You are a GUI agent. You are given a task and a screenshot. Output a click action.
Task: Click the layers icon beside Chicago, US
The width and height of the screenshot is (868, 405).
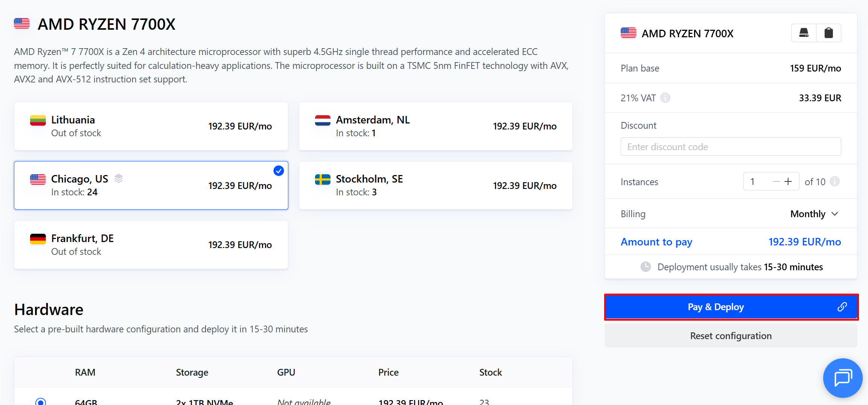tap(119, 178)
